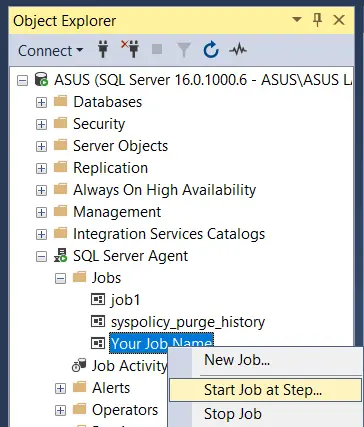The width and height of the screenshot is (364, 427).
Task: Select the Databases tree label
Action: coord(107,102)
